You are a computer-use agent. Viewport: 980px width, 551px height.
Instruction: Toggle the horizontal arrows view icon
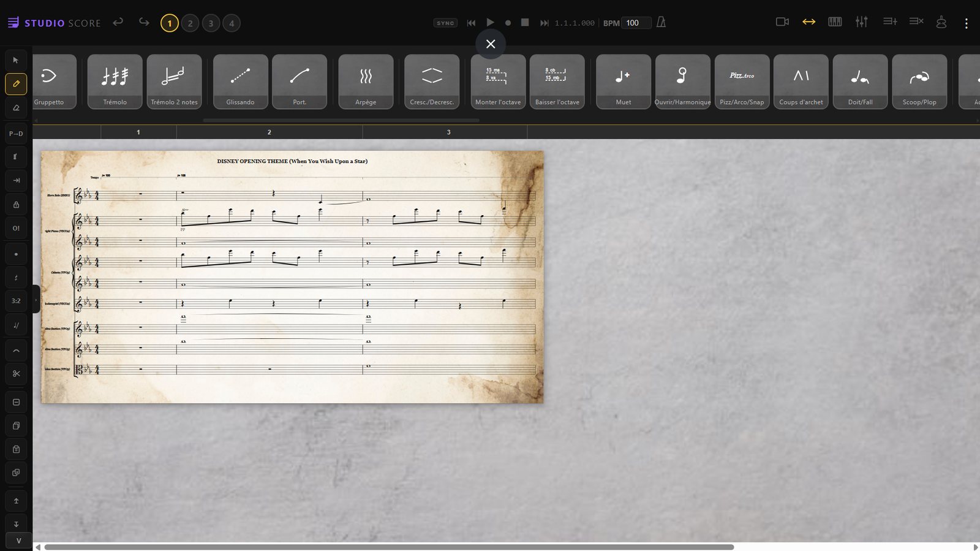(x=809, y=22)
